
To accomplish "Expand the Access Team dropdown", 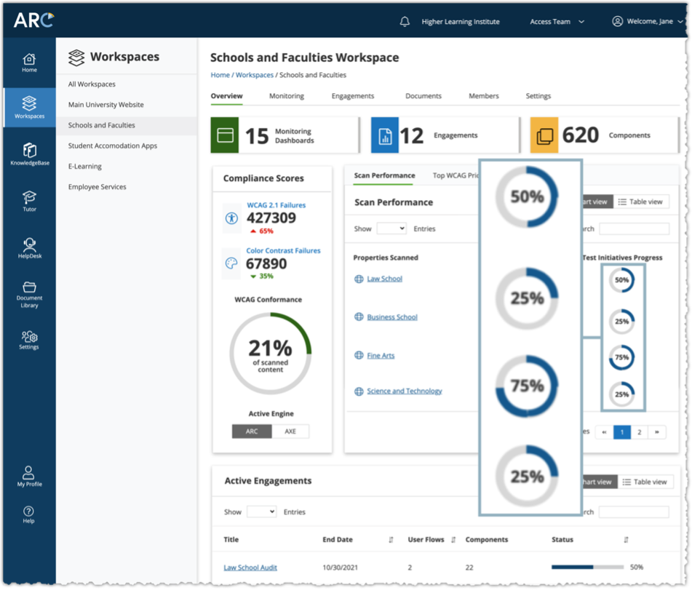I will click(557, 22).
